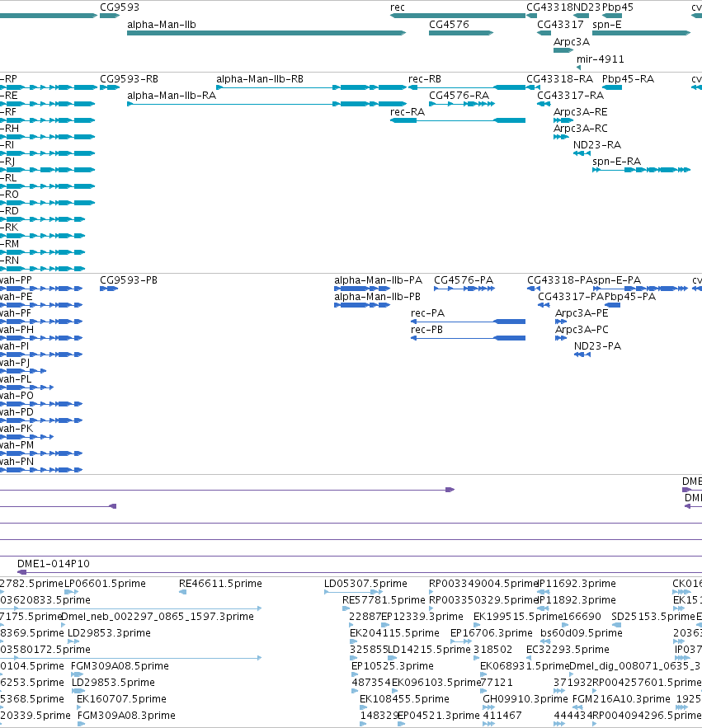
Task: Click the Pbp45-RA transcript label
Action: pyautogui.click(x=628, y=79)
